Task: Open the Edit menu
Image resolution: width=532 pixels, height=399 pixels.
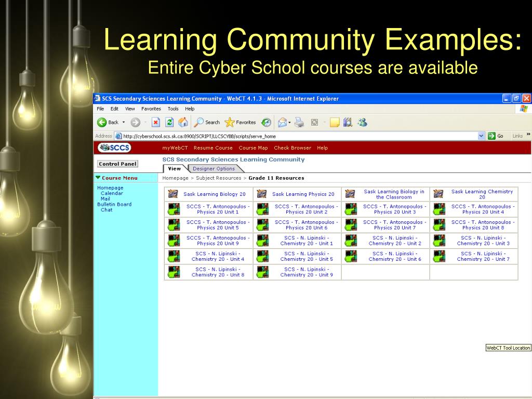Action: tap(114, 109)
